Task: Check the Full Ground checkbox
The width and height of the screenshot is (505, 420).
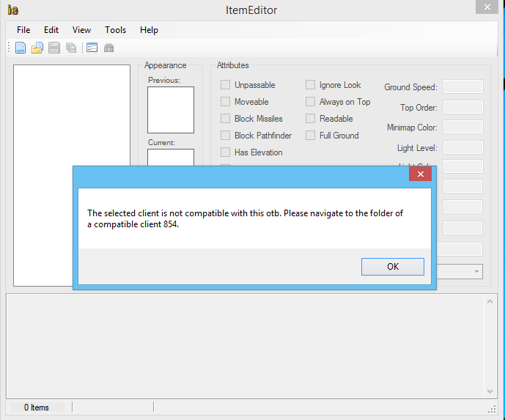Action: tap(310, 136)
